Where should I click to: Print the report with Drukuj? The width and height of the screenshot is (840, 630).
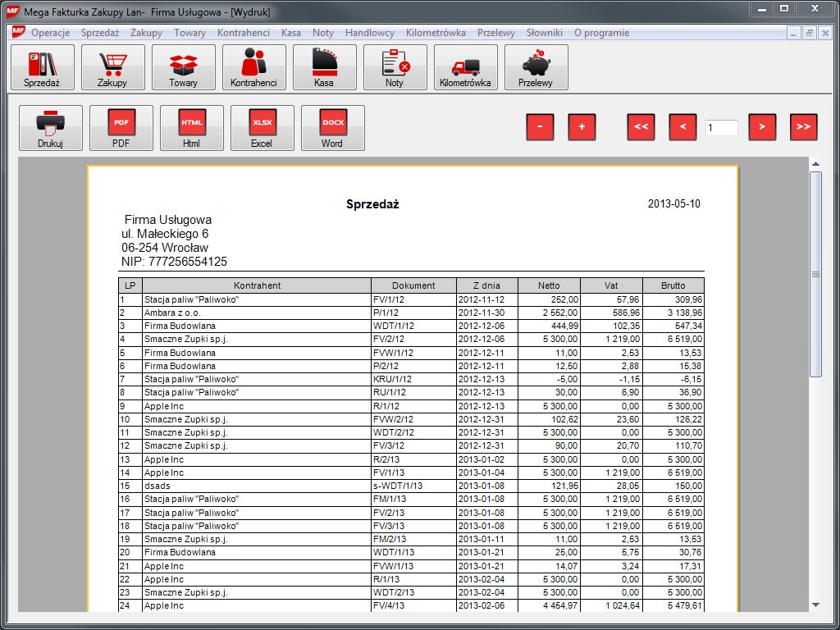(50, 128)
